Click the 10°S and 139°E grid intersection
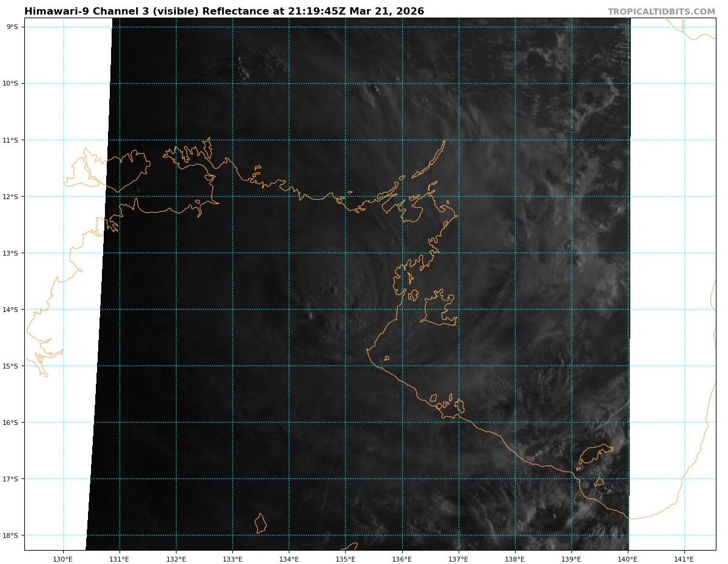This screenshot has width=728, height=564. 571,84
